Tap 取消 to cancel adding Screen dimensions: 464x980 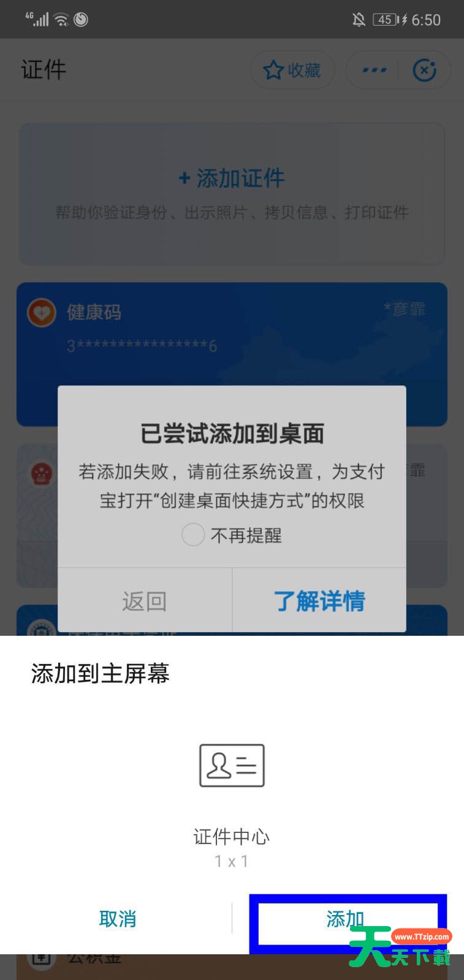[118, 919]
